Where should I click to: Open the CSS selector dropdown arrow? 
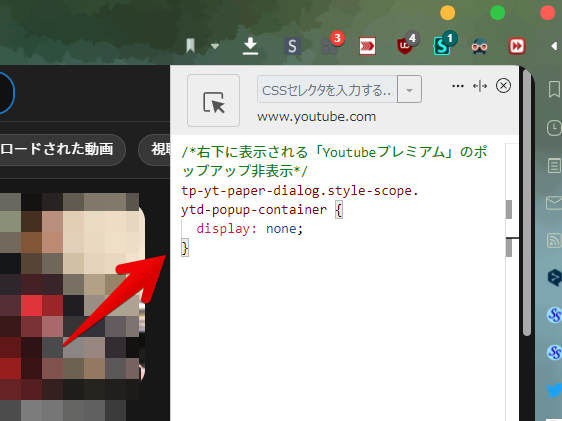[409, 89]
